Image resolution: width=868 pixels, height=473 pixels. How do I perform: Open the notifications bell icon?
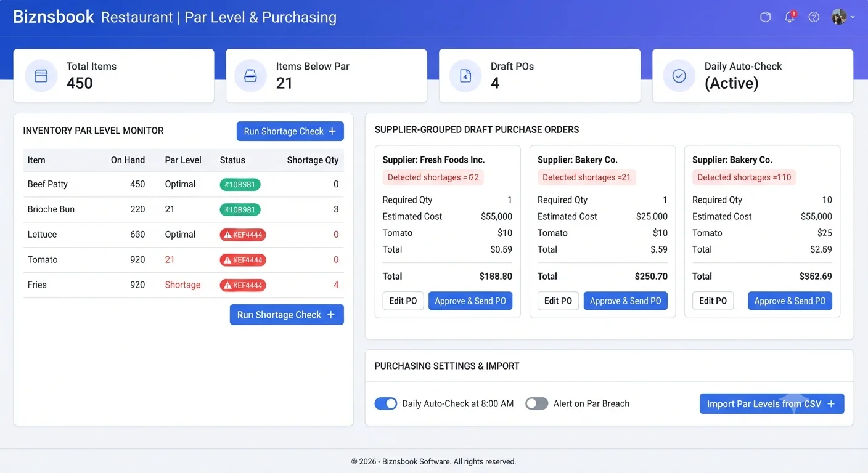(790, 17)
